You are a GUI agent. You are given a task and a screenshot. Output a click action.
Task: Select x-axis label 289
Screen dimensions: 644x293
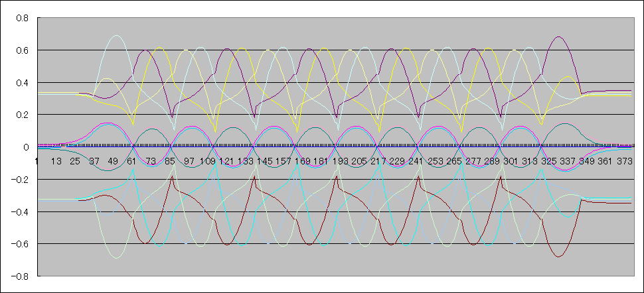point(492,161)
